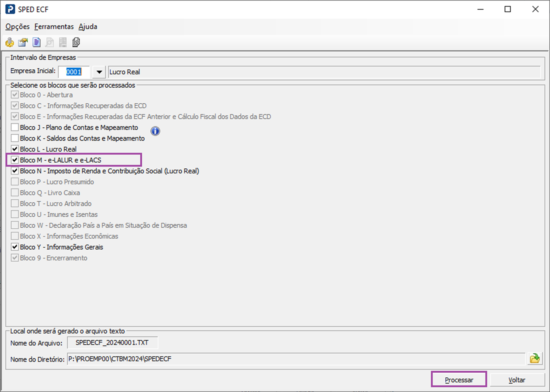
Task: Click the handshake card toolbar icon
Action: tap(23, 42)
